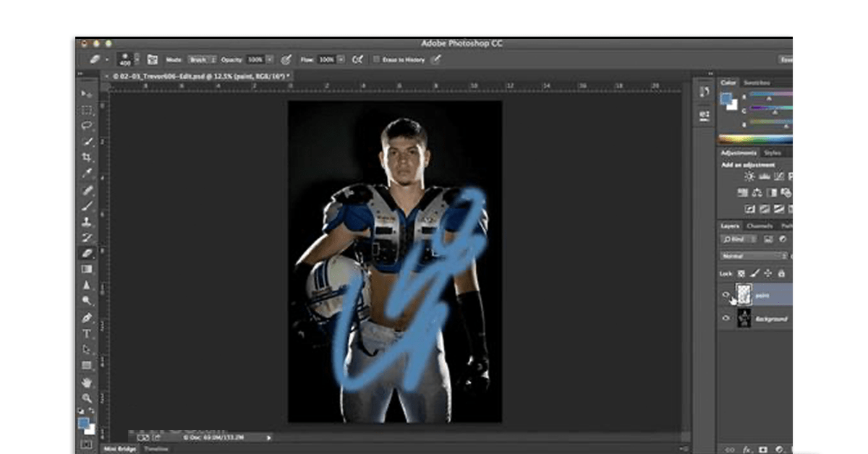
Task: Select the Eyedropper tool
Action: [x=87, y=174]
